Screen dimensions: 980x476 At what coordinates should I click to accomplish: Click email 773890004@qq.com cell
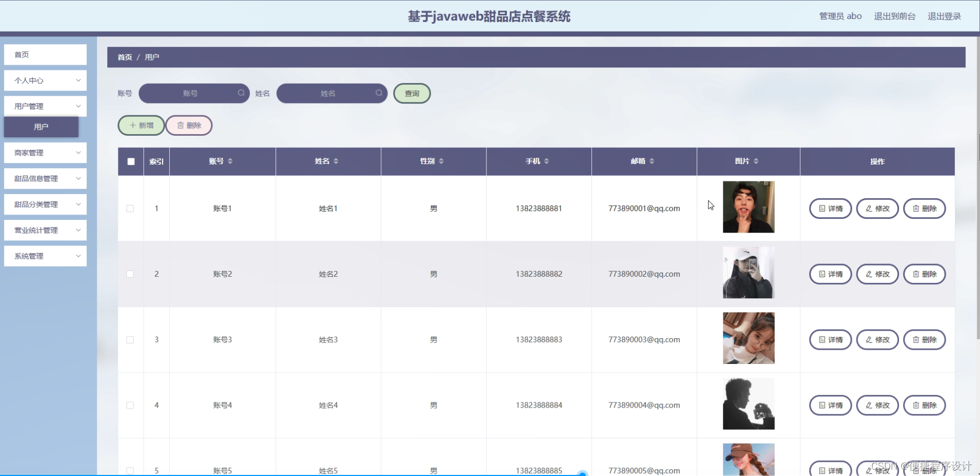[x=644, y=405]
